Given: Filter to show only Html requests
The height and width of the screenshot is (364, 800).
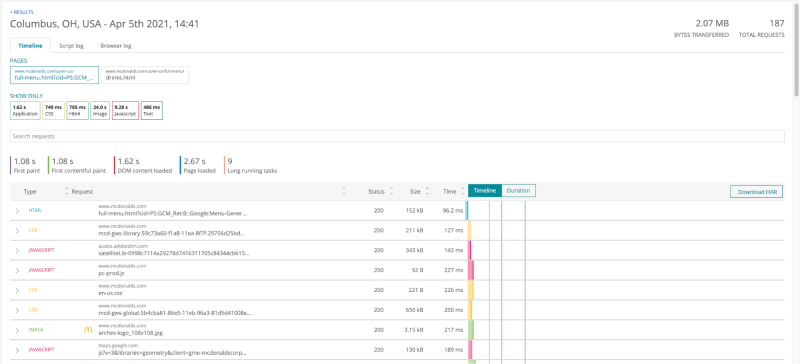Looking at the screenshot, I should pyautogui.click(x=78, y=111).
